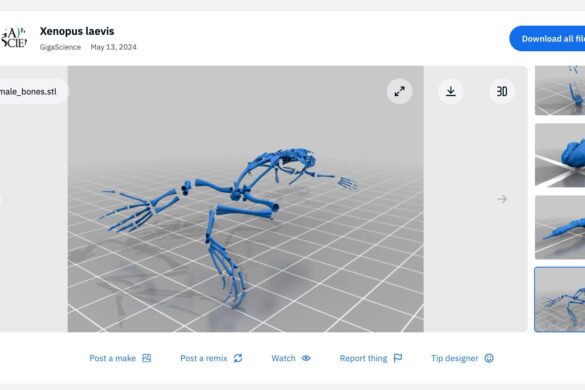Click the Download all files button
The image size is (585, 390).
point(547,38)
